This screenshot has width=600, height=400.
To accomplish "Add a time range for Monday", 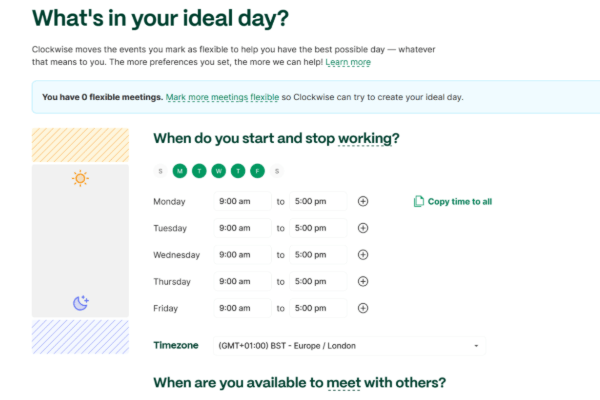I will (363, 201).
